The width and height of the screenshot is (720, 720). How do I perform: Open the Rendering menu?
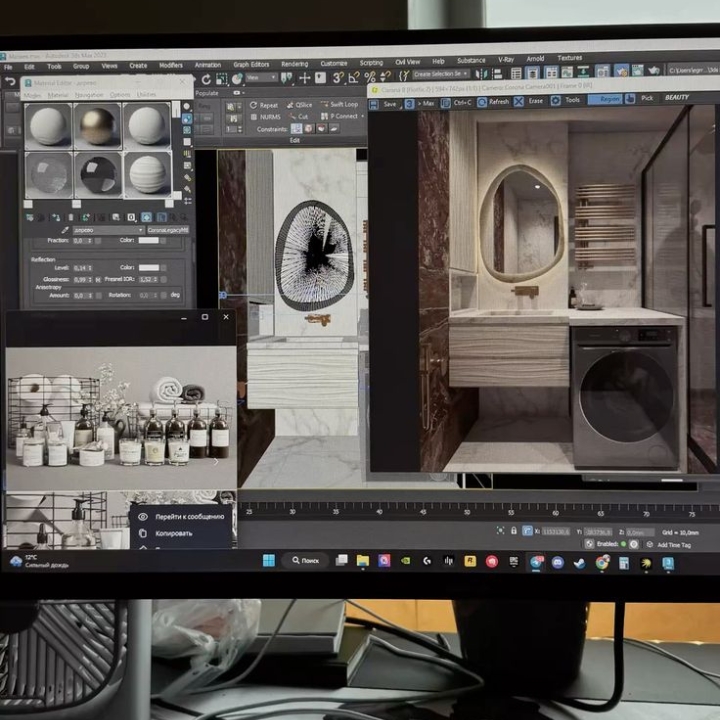294,63
